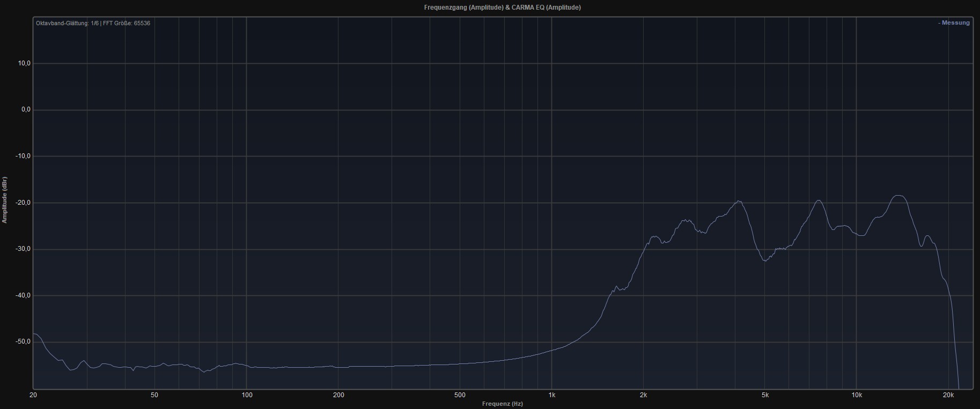Click the 10,0 amplitude tick label
The image size is (980, 409).
point(24,63)
